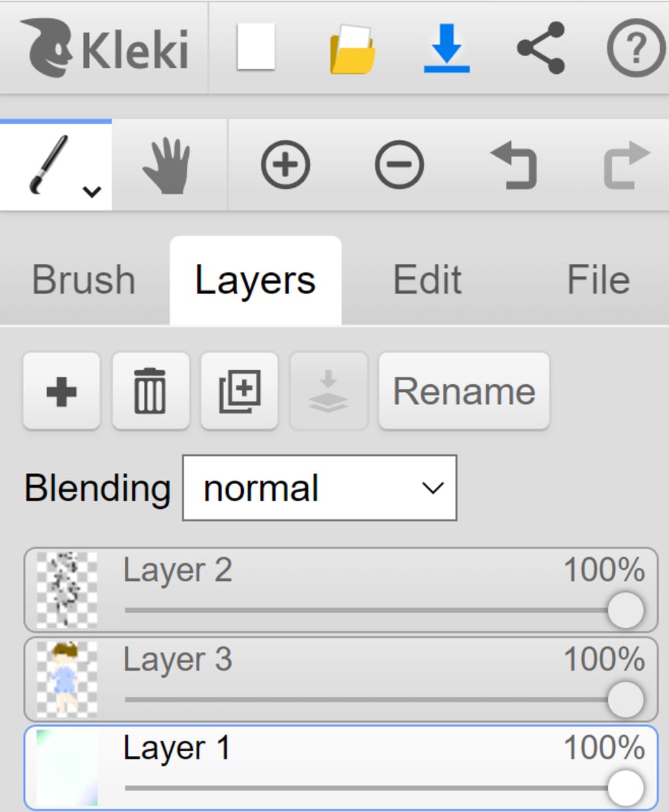This screenshot has height=812, width=669.
Task: Undo the last action
Action: tap(514, 165)
